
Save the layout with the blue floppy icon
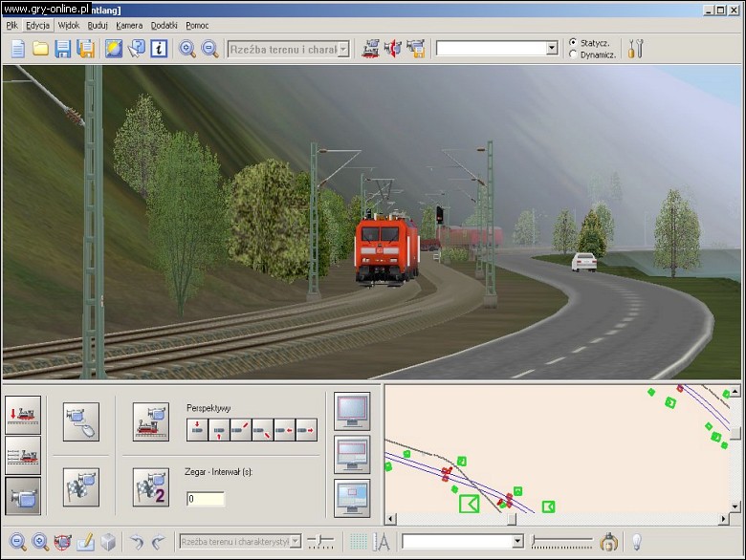(63, 49)
